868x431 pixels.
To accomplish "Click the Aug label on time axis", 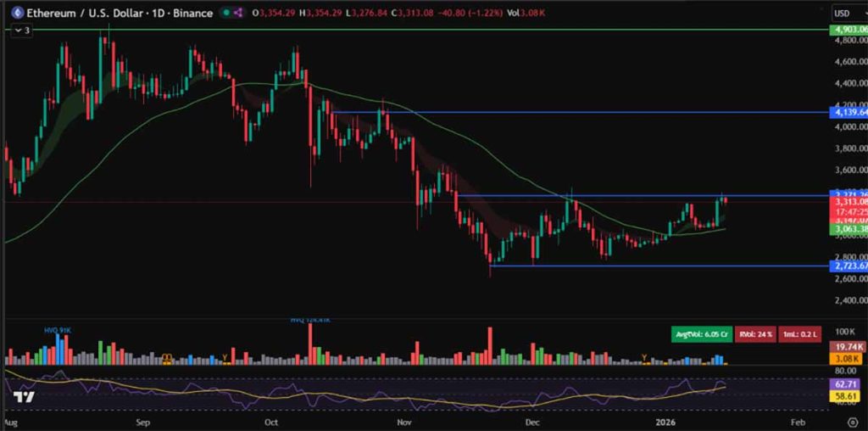I will pyautogui.click(x=12, y=422).
